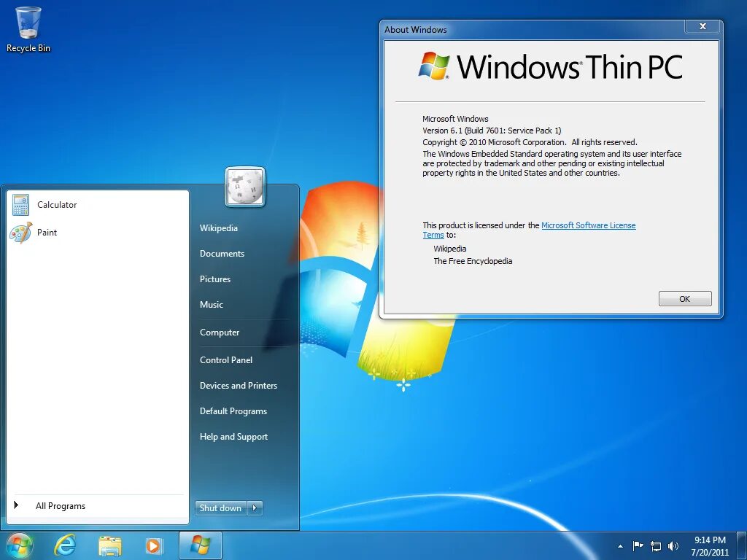Open Action Center flag icon
The image size is (747, 560).
(638, 545)
